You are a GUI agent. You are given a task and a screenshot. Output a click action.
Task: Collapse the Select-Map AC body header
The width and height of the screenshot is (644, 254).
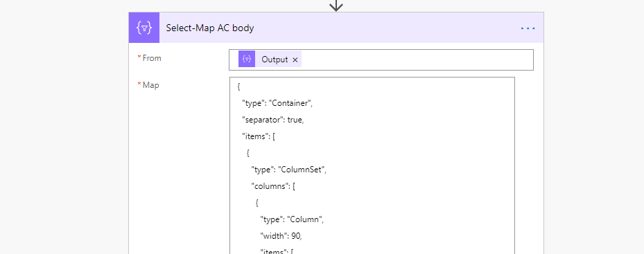[x=336, y=28]
